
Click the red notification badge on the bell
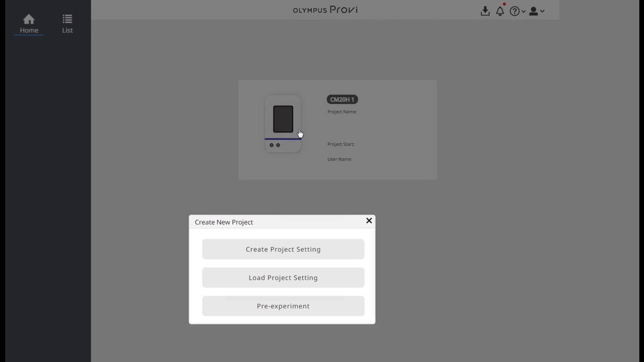click(x=504, y=4)
